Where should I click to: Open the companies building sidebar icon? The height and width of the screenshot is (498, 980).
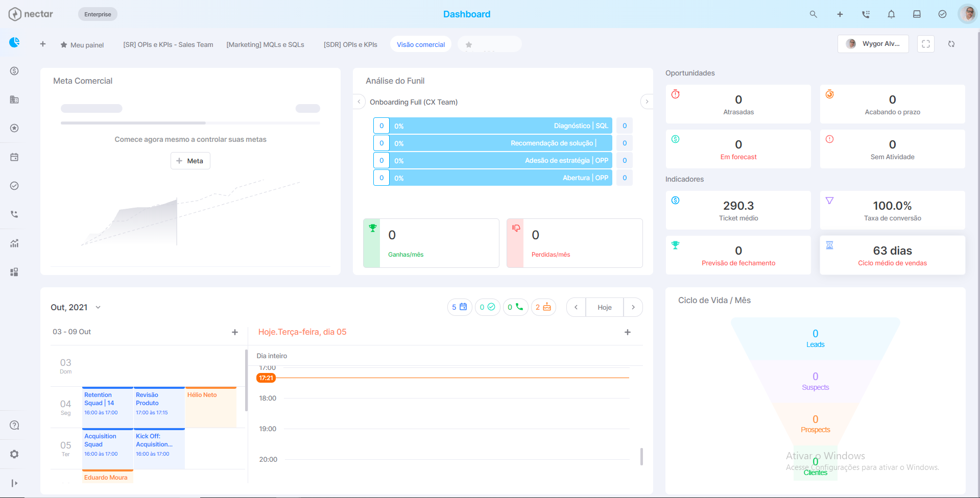pos(14,99)
